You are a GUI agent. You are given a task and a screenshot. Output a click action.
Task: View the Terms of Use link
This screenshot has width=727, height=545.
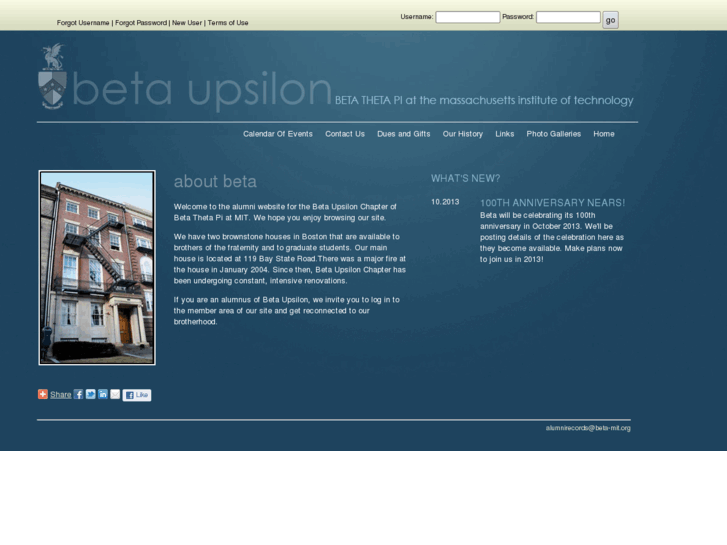(x=228, y=23)
